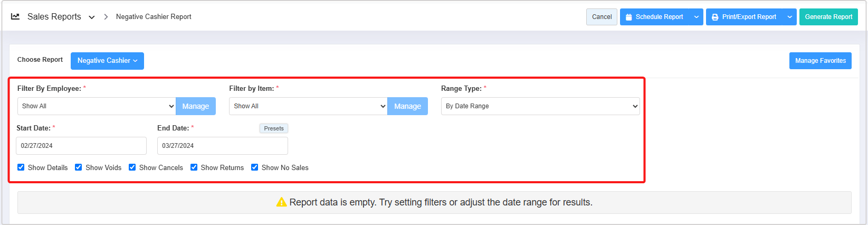
Task: Click the Print/Export Report button
Action: pos(744,17)
